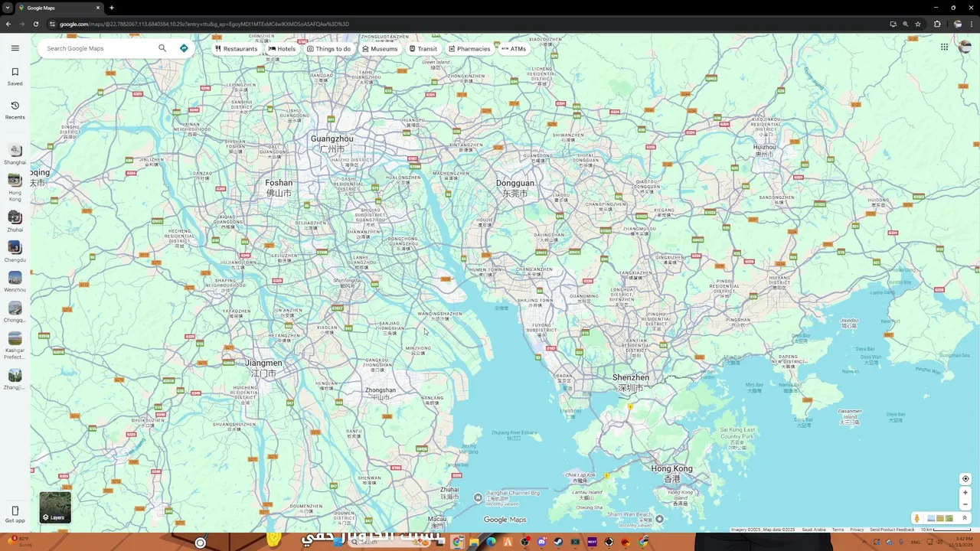The height and width of the screenshot is (551, 980).
Task: Go back in the browser
Action: [8, 24]
